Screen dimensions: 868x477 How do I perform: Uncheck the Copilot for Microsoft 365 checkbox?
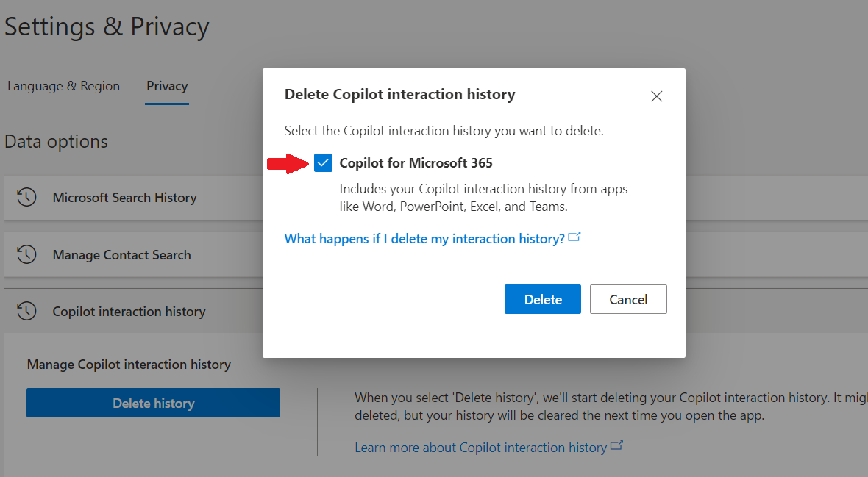point(323,162)
